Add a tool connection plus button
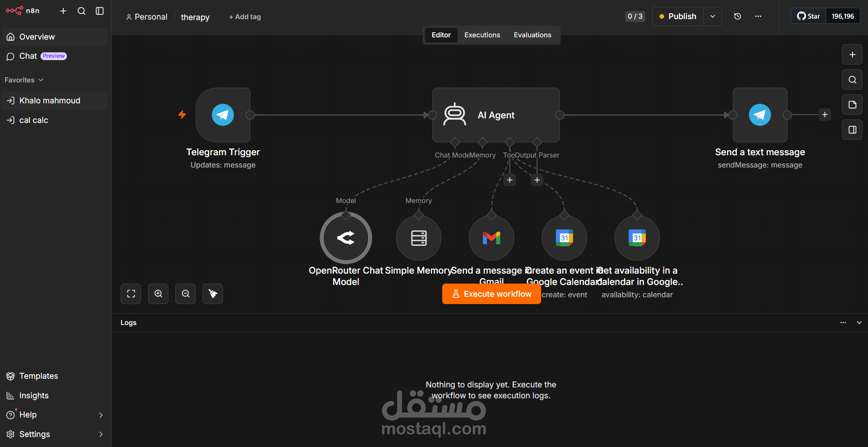This screenshot has width=868, height=447. (x=510, y=180)
